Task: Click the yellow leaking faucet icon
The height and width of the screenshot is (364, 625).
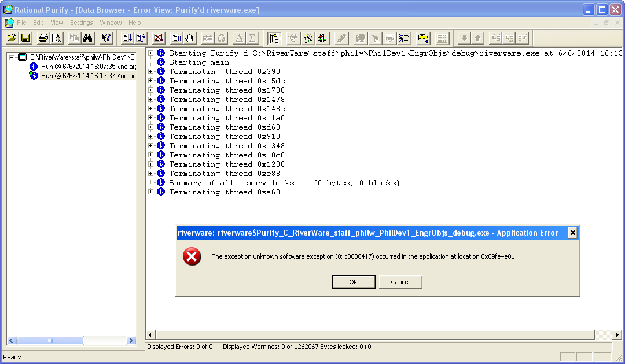Action: 423,38
